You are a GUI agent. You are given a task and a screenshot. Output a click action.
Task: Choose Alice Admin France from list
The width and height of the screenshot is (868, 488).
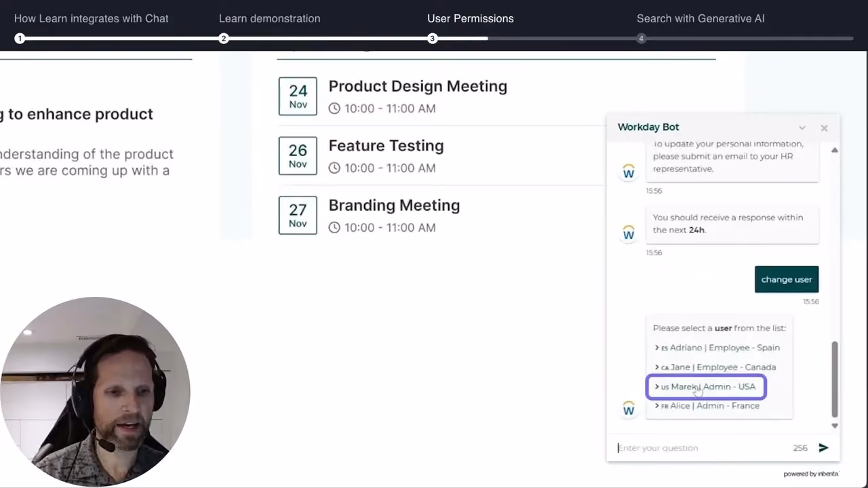707,406
